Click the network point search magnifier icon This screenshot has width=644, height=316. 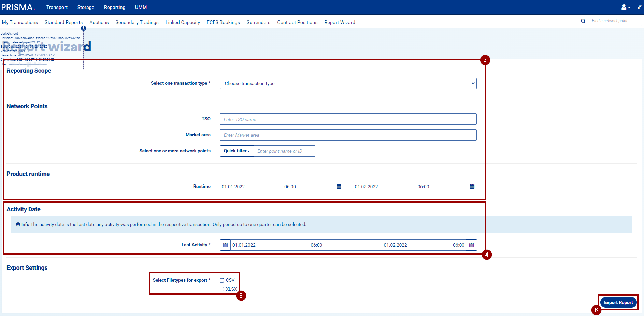(x=583, y=21)
